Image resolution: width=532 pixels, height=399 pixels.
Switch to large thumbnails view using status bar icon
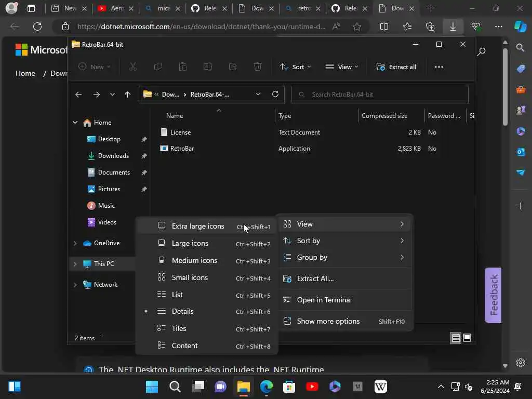[467, 338]
